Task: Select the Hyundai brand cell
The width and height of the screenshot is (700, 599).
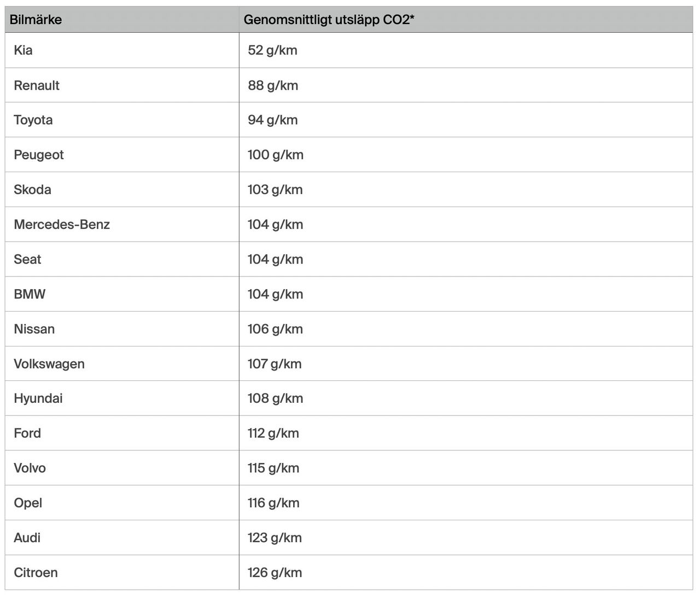Action: pos(38,398)
